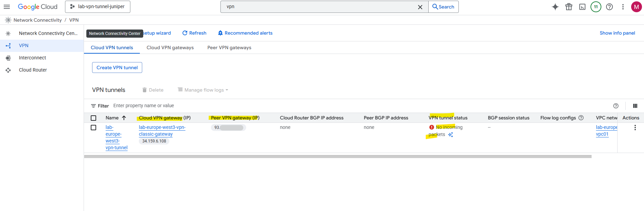644x211 pixels.
Task: Click Network Connectivity in the breadcrumb
Action: tap(38, 20)
